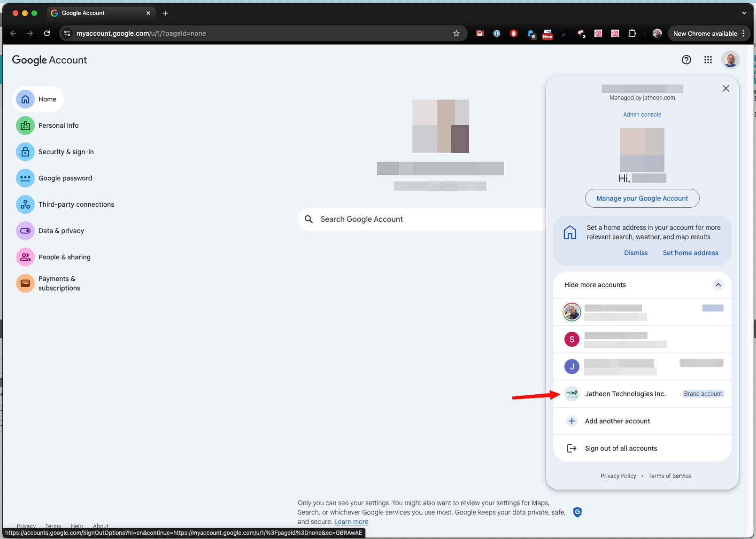
Task: Open footer Terms link
Action: coord(53,526)
